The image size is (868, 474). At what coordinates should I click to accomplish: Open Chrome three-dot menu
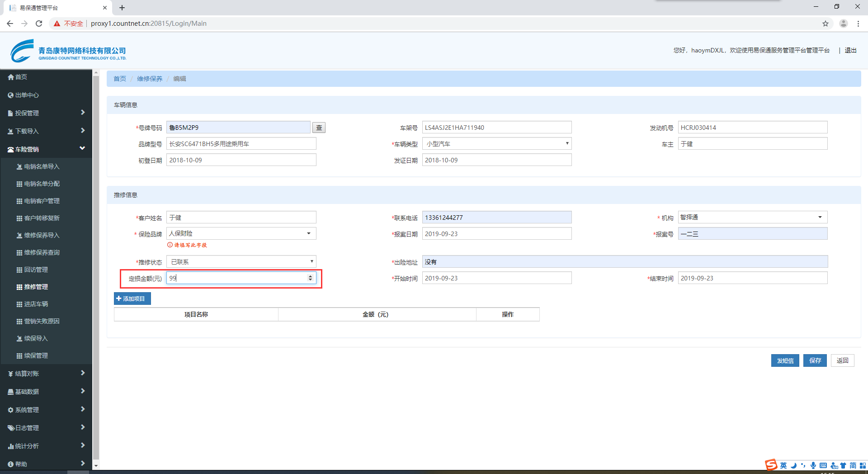tap(858, 24)
